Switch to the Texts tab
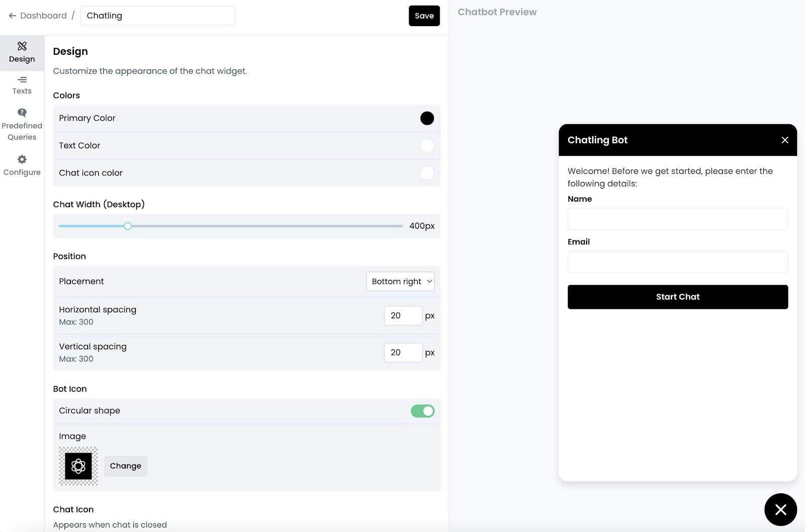 [22, 85]
